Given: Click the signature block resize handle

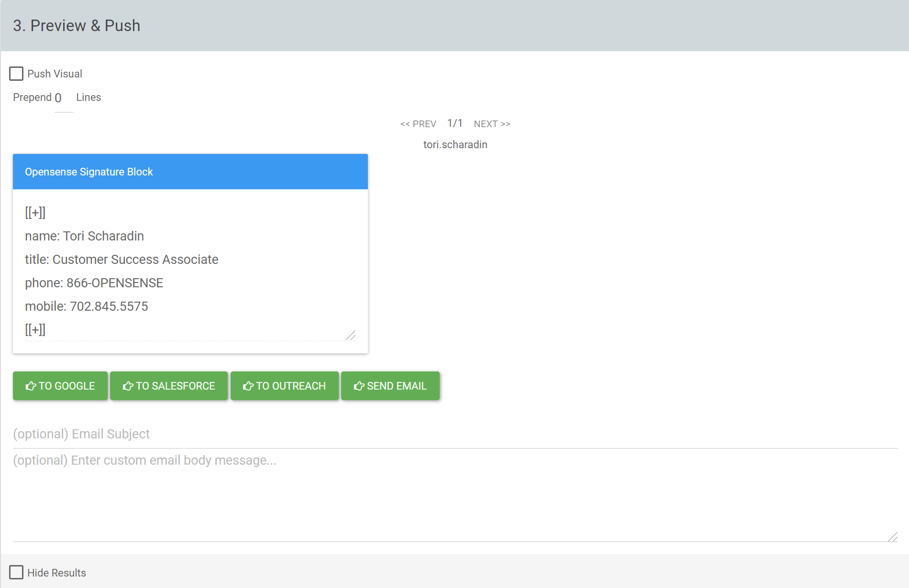Looking at the screenshot, I should [351, 336].
